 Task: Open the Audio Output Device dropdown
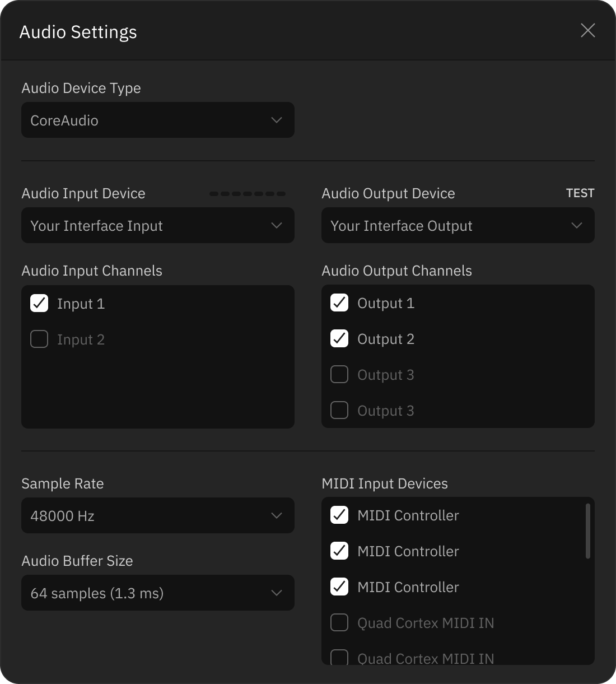point(458,225)
